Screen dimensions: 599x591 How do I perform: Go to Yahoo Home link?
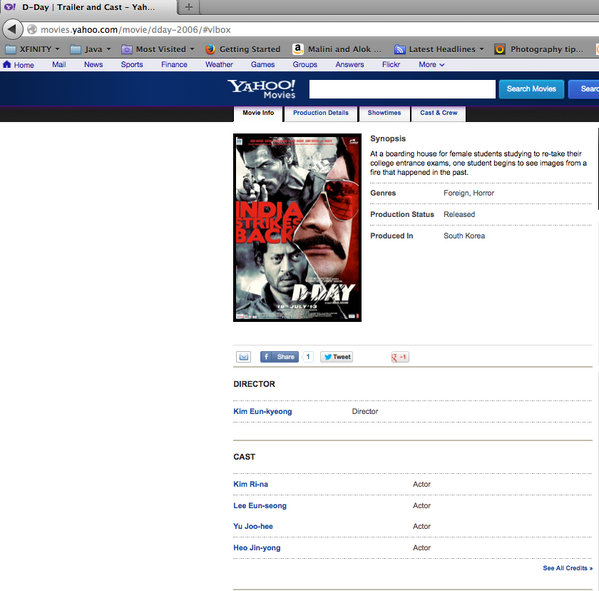click(18, 65)
